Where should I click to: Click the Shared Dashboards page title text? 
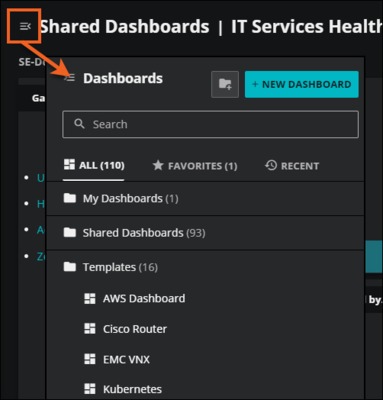coord(125,26)
